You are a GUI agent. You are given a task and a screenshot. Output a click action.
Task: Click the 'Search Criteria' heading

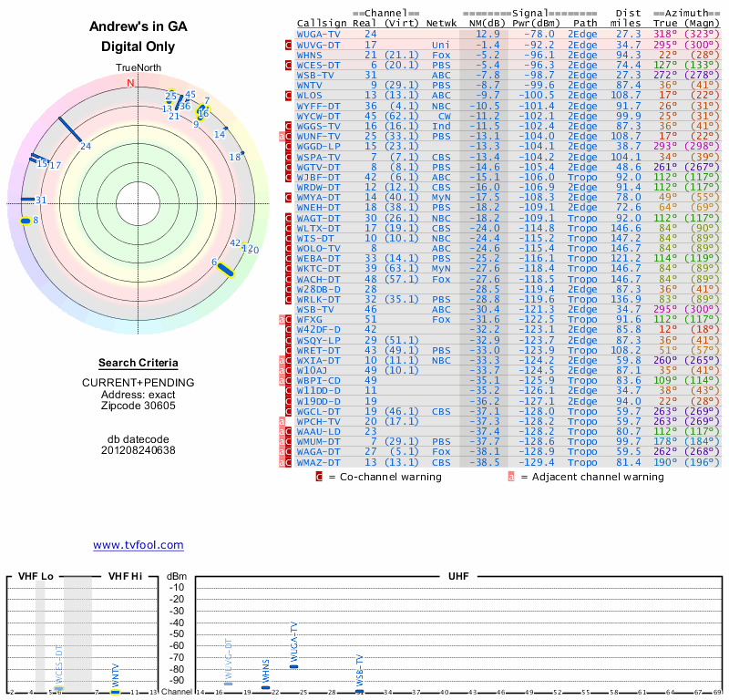click(x=139, y=363)
